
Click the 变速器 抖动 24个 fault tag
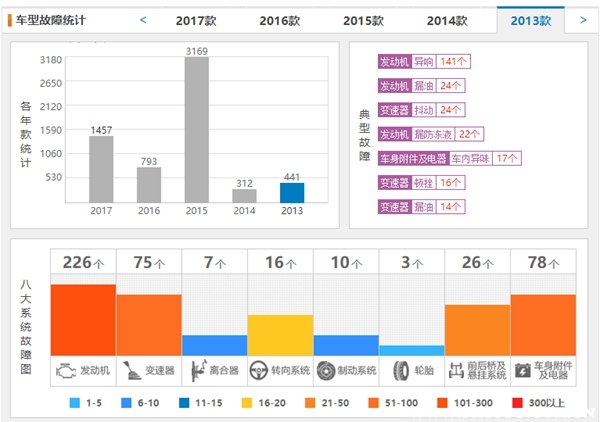pos(420,110)
